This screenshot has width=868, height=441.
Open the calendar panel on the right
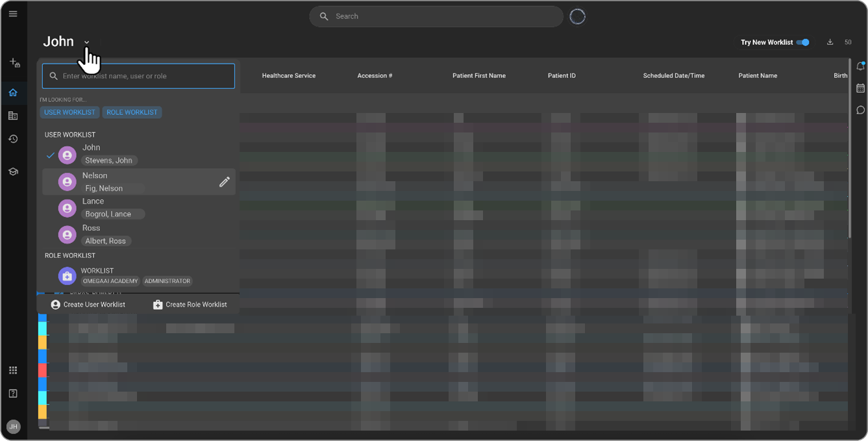pos(860,88)
